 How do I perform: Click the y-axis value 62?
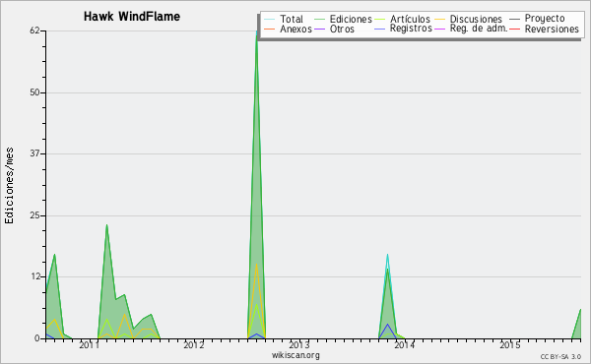coord(34,30)
